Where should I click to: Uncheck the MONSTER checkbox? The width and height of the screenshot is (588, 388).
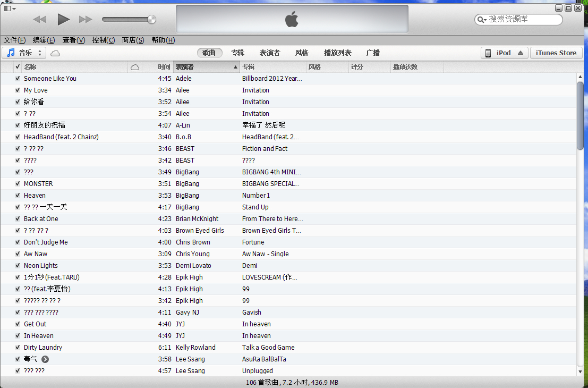[17, 183]
